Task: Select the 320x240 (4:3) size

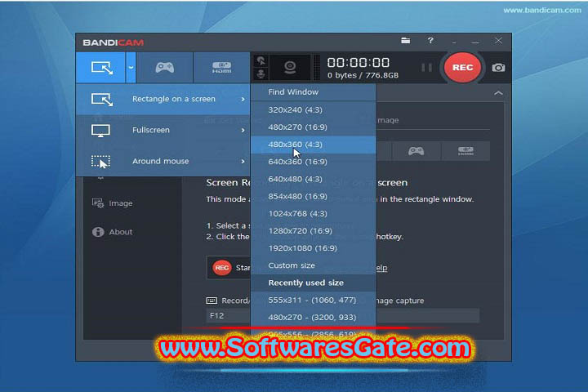Action: (x=313, y=110)
